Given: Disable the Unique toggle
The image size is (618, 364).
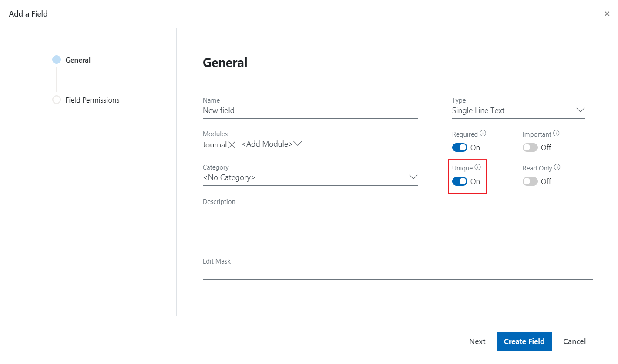Looking at the screenshot, I should coord(460,181).
